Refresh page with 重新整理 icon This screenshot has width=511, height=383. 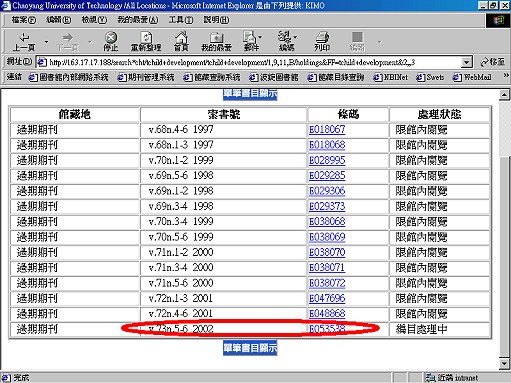(146, 37)
